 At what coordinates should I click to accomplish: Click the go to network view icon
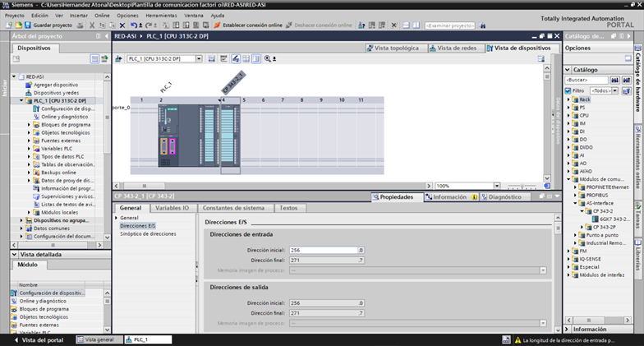(x=118, y=59)
